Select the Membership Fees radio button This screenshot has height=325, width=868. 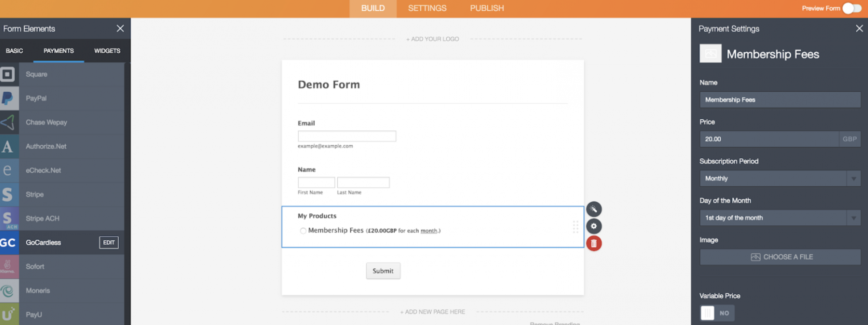pyautogui.click(x=303, y=231)
